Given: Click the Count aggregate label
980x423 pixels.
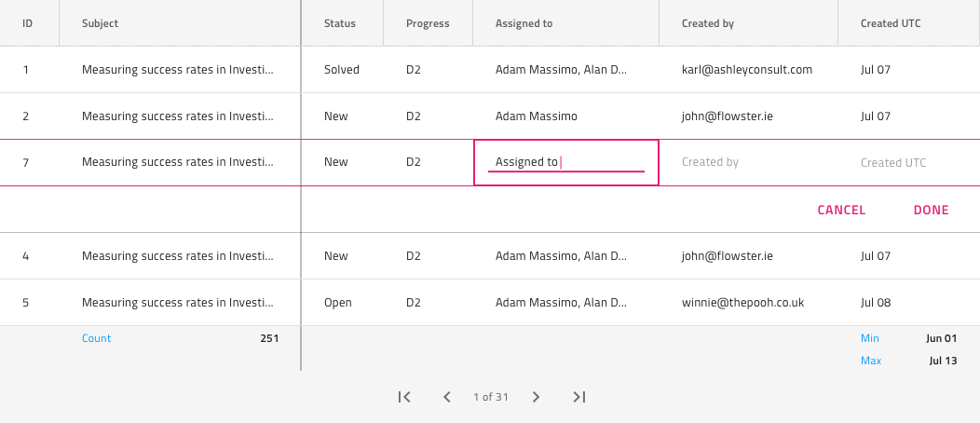Looking at the screenshot, I should [x=97, y=338].
